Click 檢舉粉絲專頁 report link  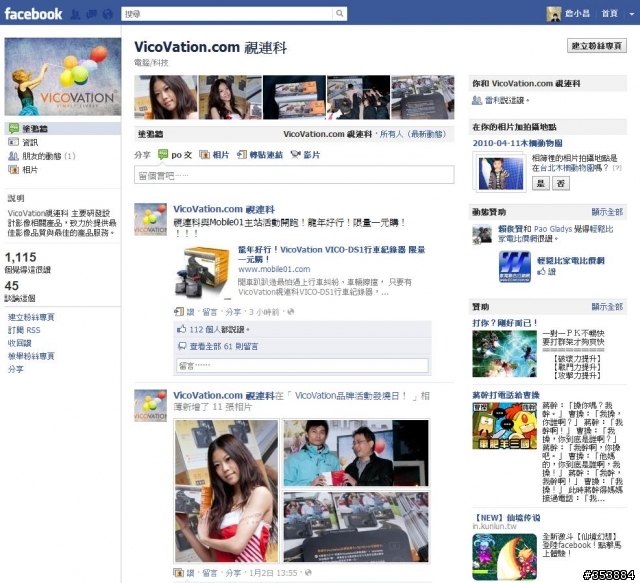click(31, 356)
